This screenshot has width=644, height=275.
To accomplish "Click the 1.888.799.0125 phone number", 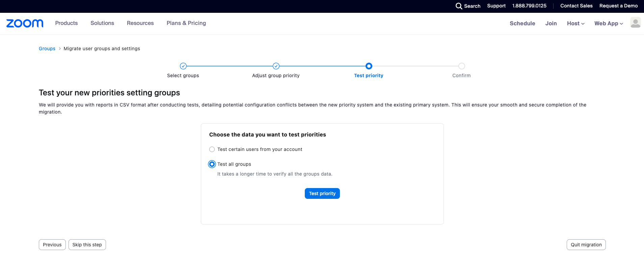I will pos(529,6).
